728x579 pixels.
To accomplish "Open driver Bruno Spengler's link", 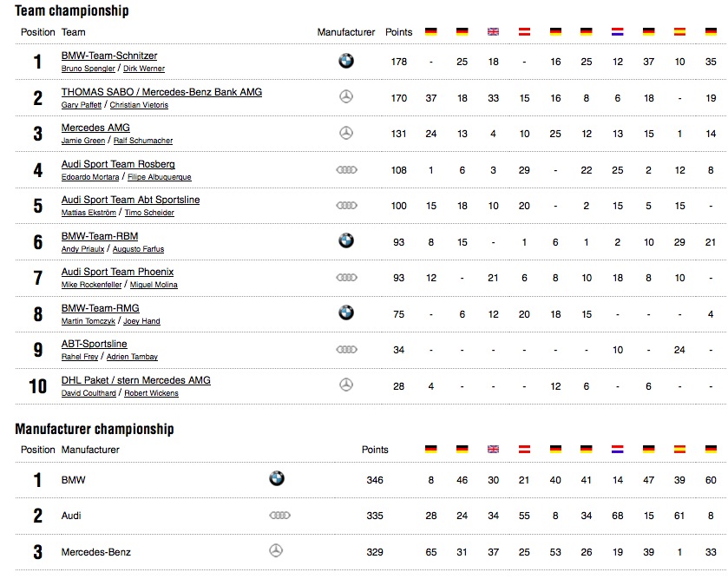I will coord(89,69).
